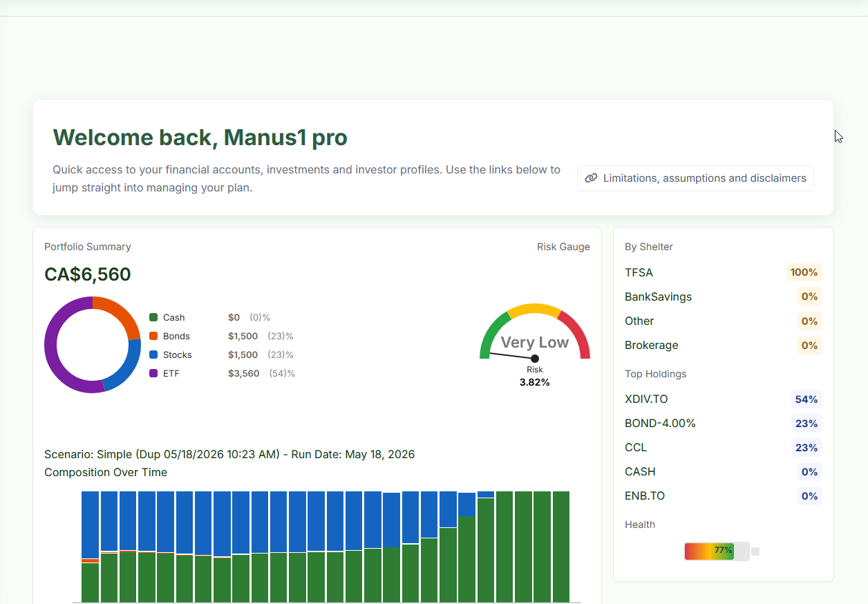The height and width of the screenshot is (604, 868).
Task: Click the blue Stocks legend swatch
Action: pyautogui.click(x=153, y=355)
